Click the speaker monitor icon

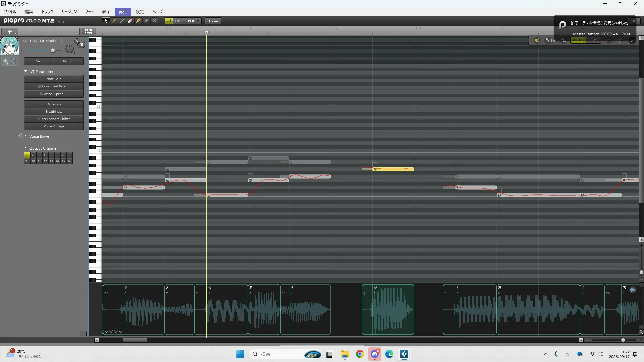tap(537, 40)
